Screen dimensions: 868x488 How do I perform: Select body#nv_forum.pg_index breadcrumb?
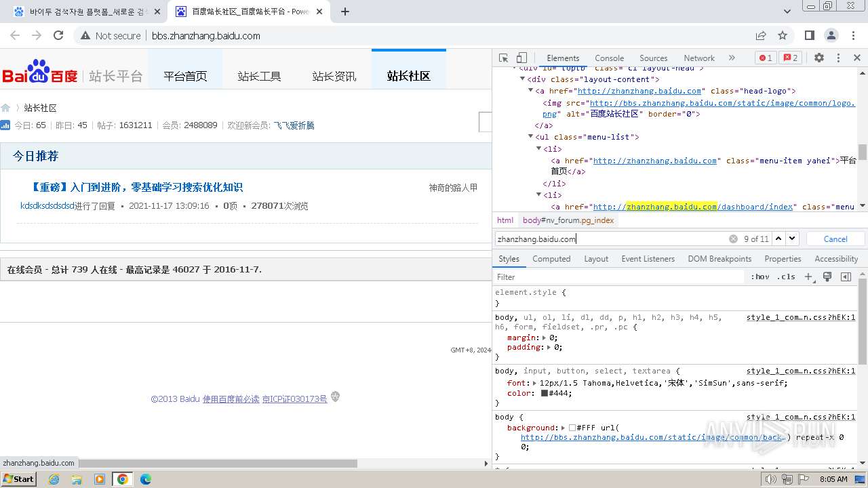point(568,220)
